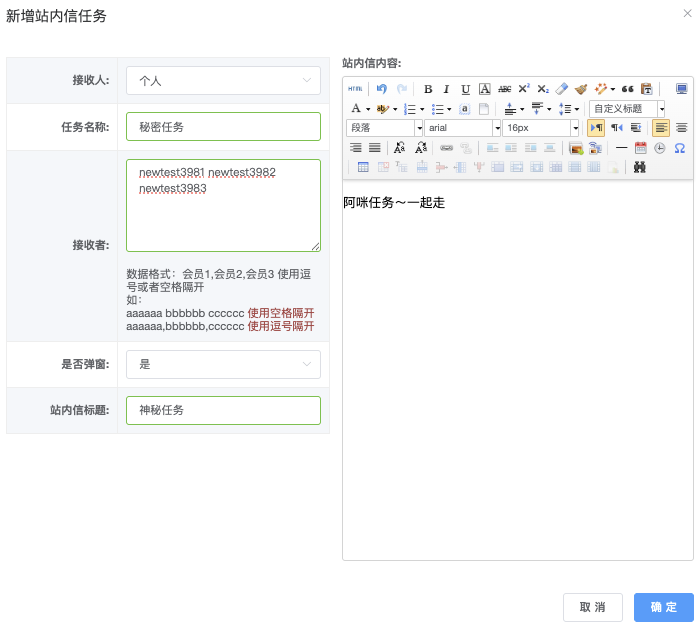The height and width of the screenshot is (625, 698).
Task: Click the underline icon
Action: coord(465,89)
